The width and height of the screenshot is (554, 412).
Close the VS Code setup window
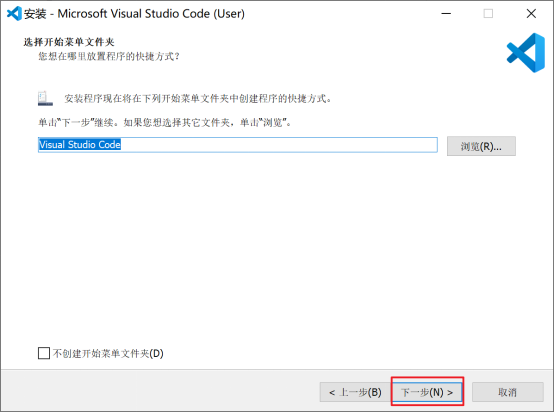pos(531,14)
